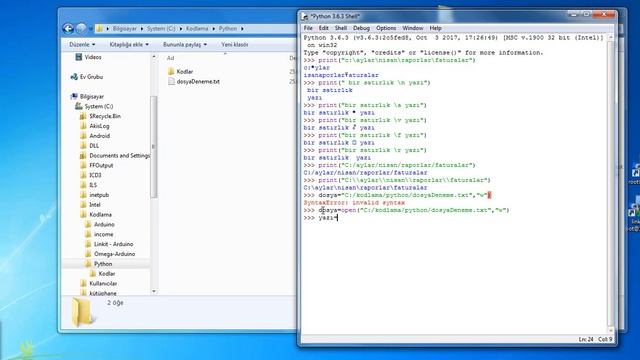Open the Edit menu in Python Shell

[x=324, y=28]
